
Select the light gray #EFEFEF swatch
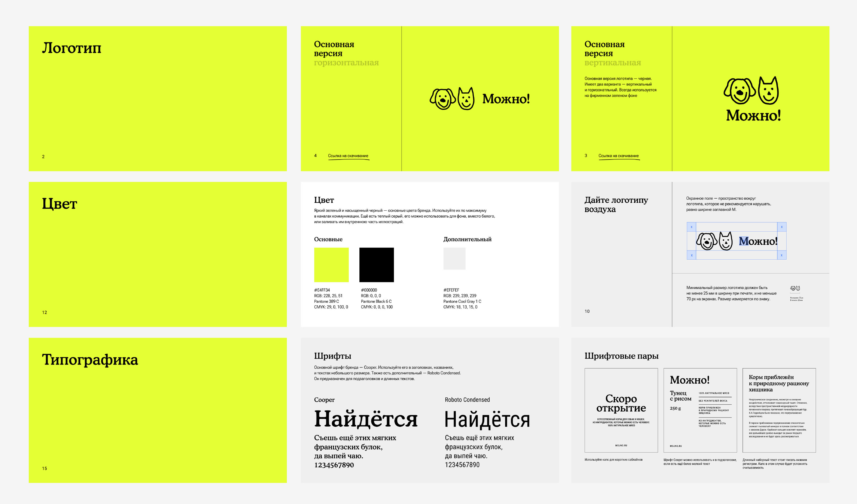(454, 259)
